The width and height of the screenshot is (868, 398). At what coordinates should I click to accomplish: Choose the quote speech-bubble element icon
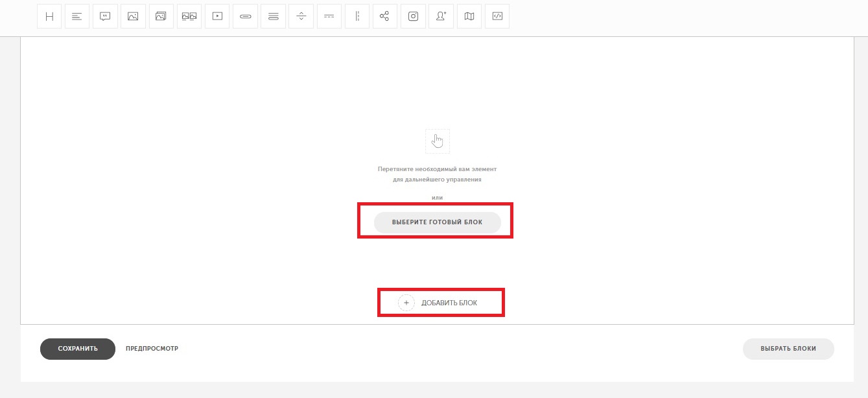pyautogui.click(x=105, y=16)
